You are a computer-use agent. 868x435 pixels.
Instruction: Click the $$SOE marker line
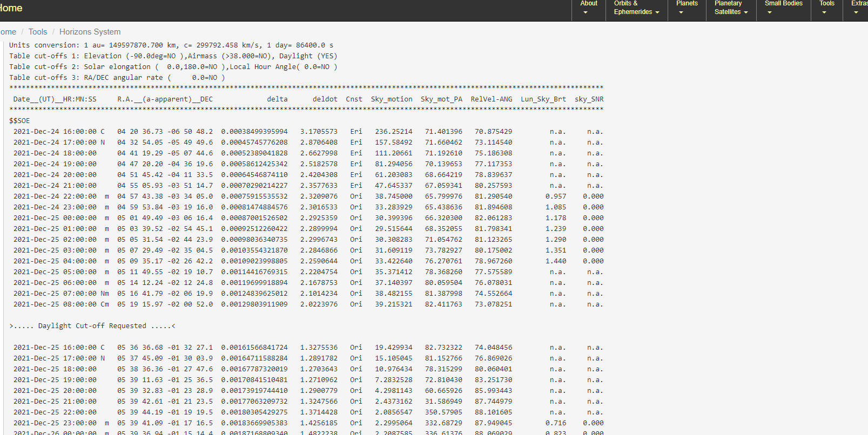click(x=19, y=121)
